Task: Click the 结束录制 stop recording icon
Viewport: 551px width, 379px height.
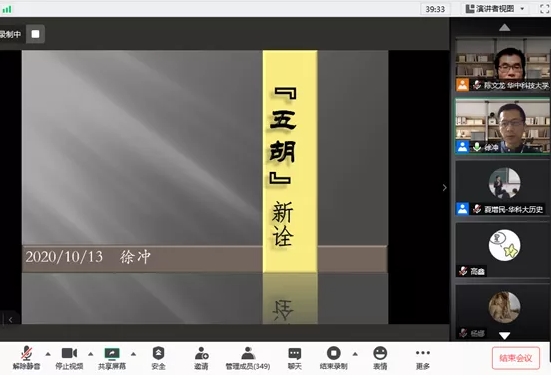Action: (333, 353)
